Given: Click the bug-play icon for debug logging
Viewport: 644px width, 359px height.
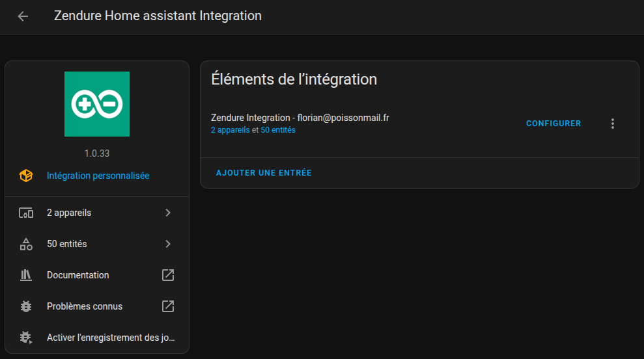Looking at the screenshot, I should [26, 338].
